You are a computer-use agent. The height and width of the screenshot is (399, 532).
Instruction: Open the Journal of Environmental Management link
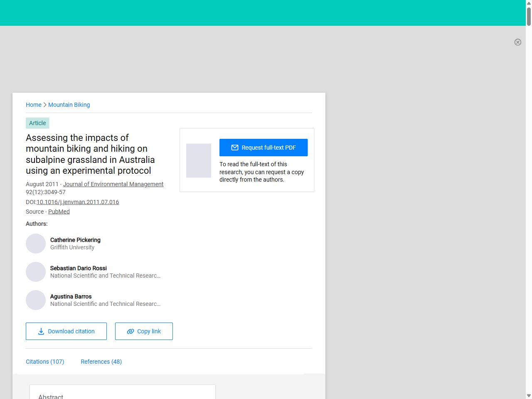(x=113, y=184)
